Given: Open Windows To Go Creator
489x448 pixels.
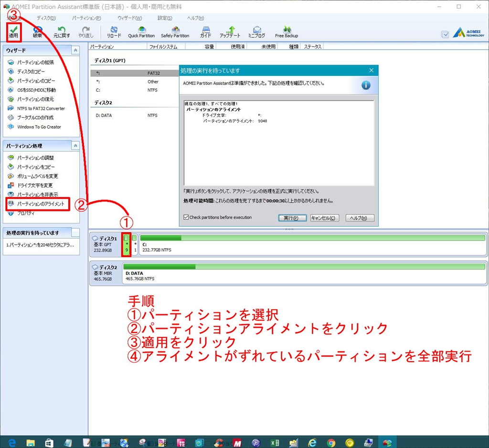Looking at the screenshot, I should click(x=34, y=127).
